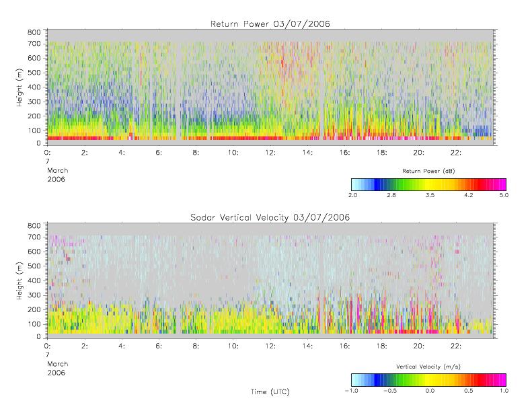Click the 'Time (UTC)' axis label
The height and width of the screenshot is (411, 532).
point(270,391)
